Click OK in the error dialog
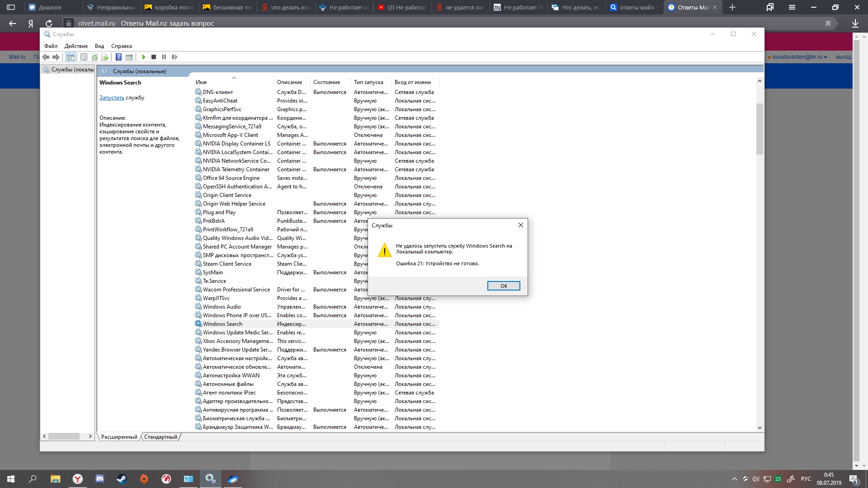Viewport: 868px width, 488px height. [504, 286]
